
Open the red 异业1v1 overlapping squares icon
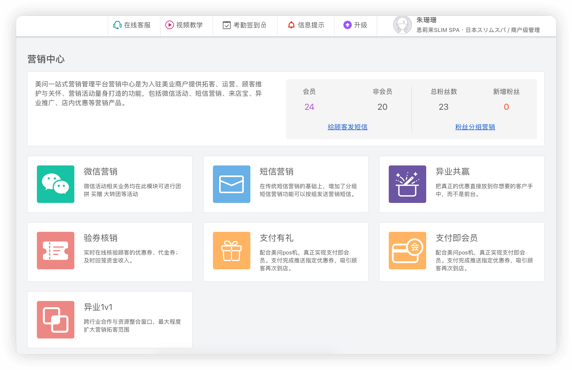pos(55,319)
